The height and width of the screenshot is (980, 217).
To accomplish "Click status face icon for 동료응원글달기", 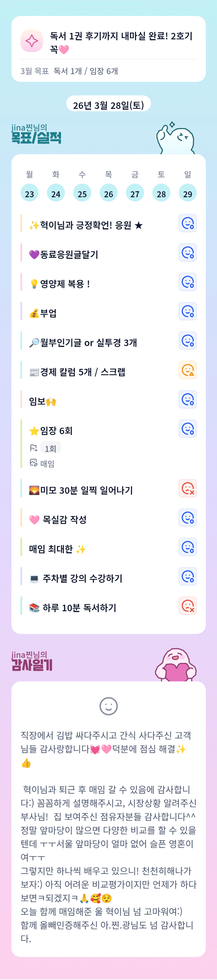I will pyautogui.click(x=187, y=253).
